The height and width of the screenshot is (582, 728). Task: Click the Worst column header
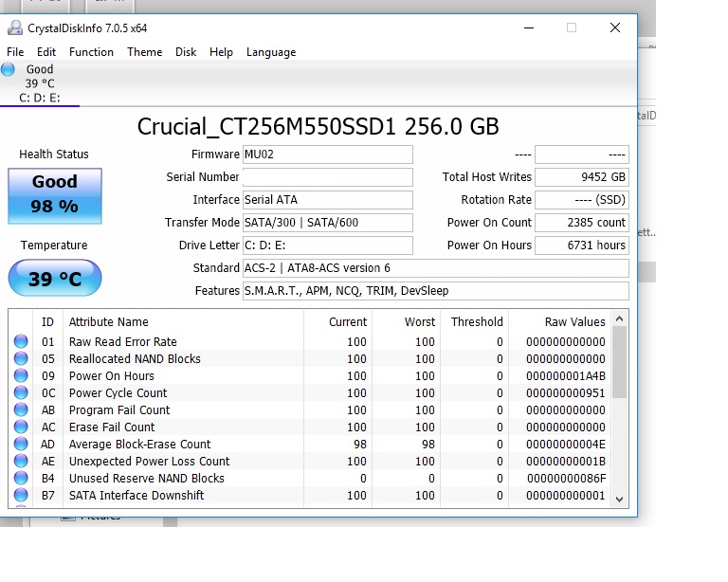click(x=407, y=321)
